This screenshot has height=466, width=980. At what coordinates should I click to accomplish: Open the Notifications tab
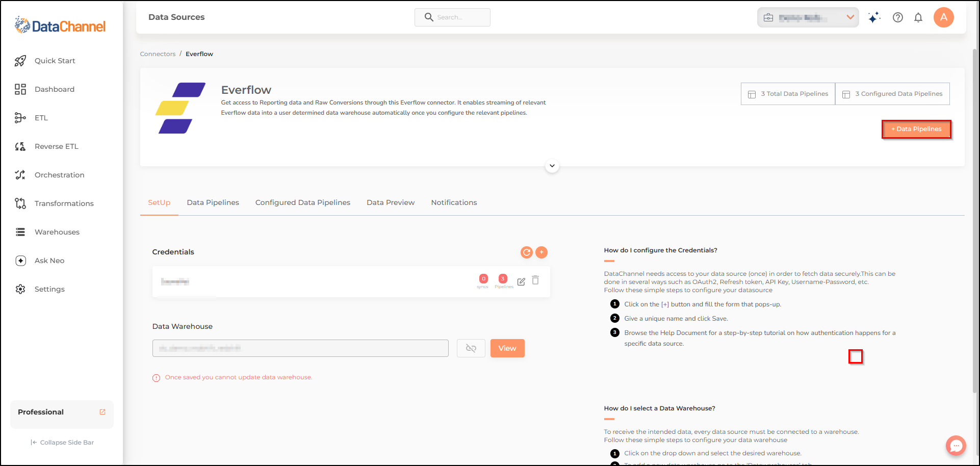pos(454,202)
